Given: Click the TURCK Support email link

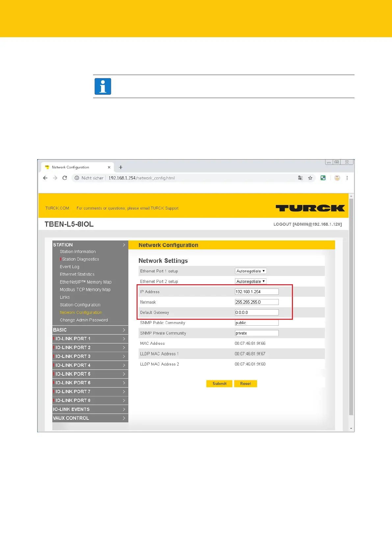Looking at the screenshot, I should pyautogui.click(x=165, y=208).
